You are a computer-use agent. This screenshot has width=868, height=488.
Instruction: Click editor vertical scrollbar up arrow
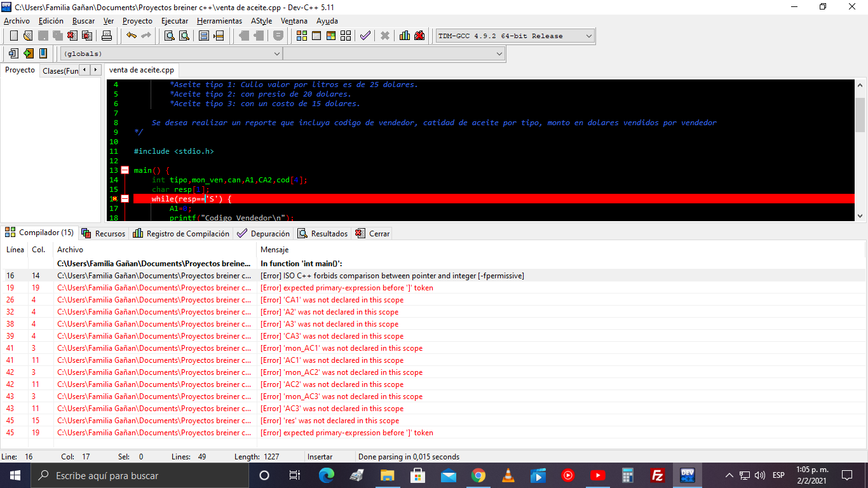860,85
